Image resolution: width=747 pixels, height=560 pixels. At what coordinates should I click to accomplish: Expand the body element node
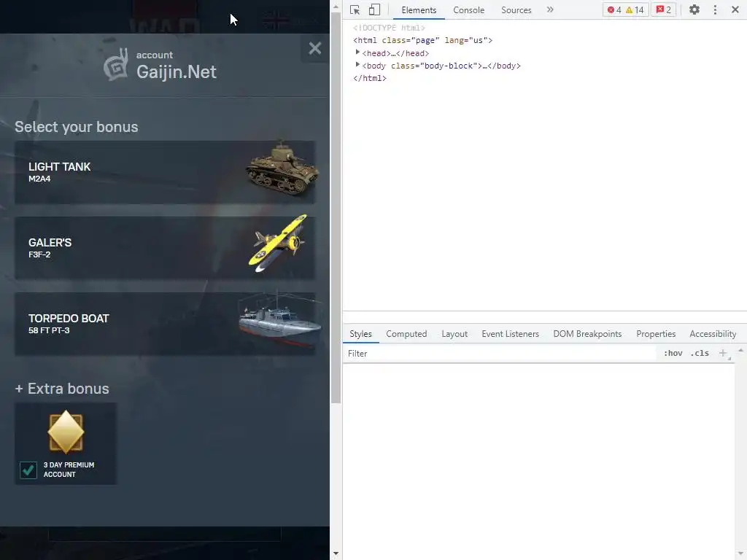tap(357, 65)
